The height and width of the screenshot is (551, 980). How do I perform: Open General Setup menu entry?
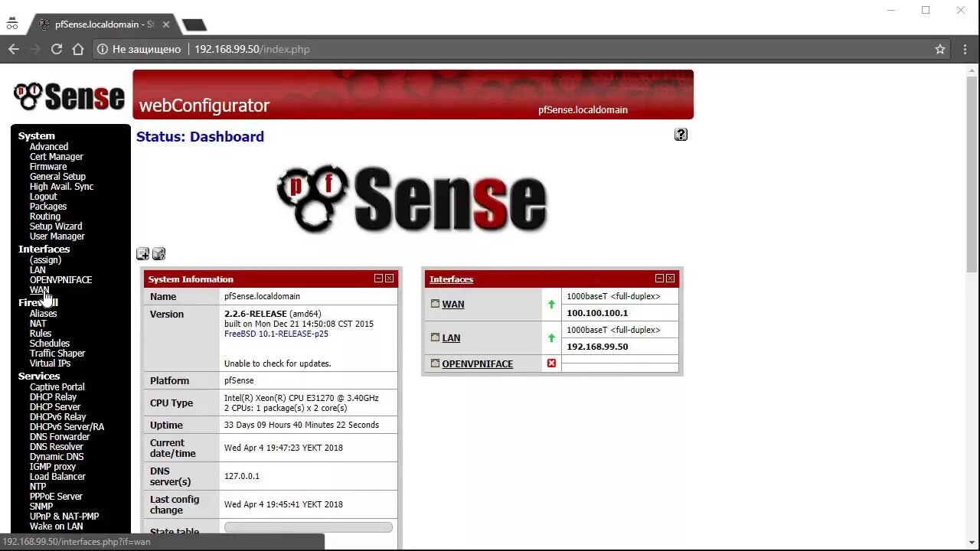tap(57, 177)
